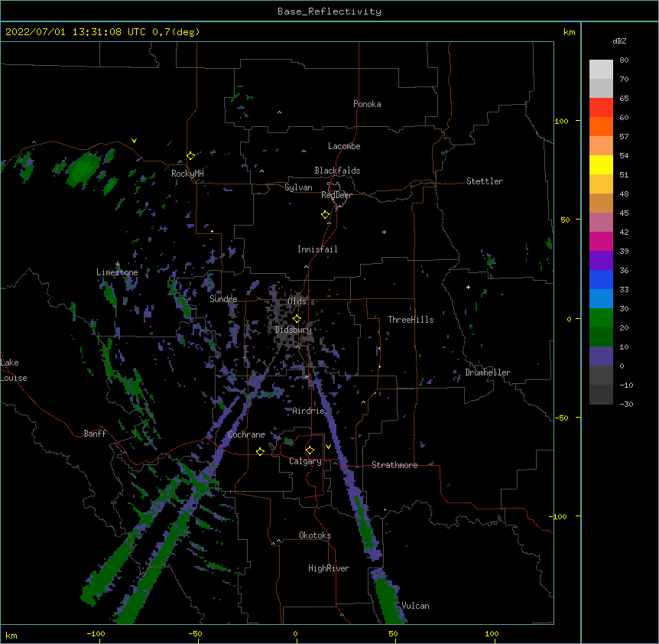Click the white asterisk marker east of Innisfail
The width and height of the screenshot is (659, 644).
pyautogui.click(x=384, y=232)
